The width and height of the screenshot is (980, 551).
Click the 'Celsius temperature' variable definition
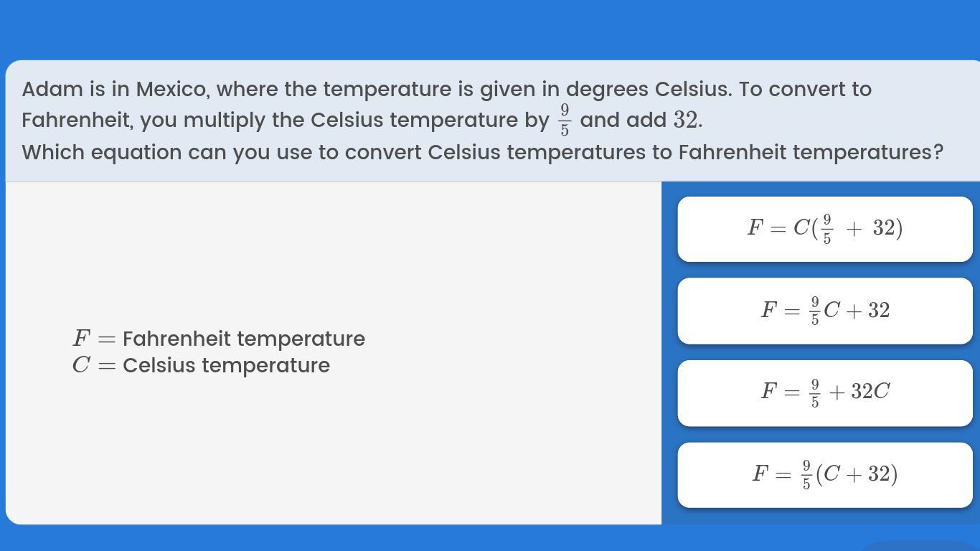tap(226, 365)
